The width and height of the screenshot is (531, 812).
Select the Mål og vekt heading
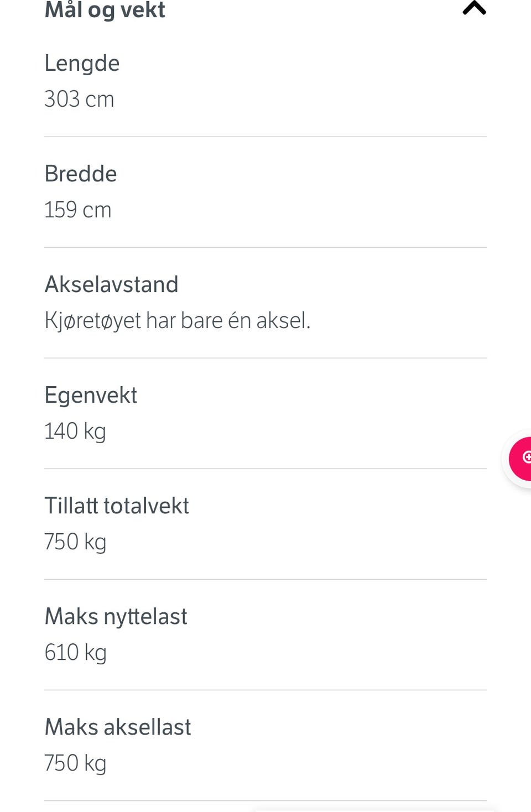105,10
